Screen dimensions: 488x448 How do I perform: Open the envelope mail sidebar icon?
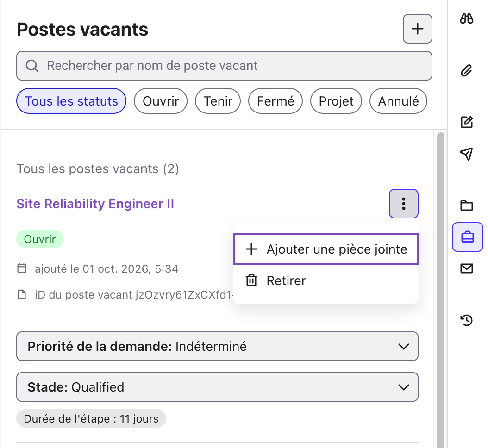coord(467,268)
